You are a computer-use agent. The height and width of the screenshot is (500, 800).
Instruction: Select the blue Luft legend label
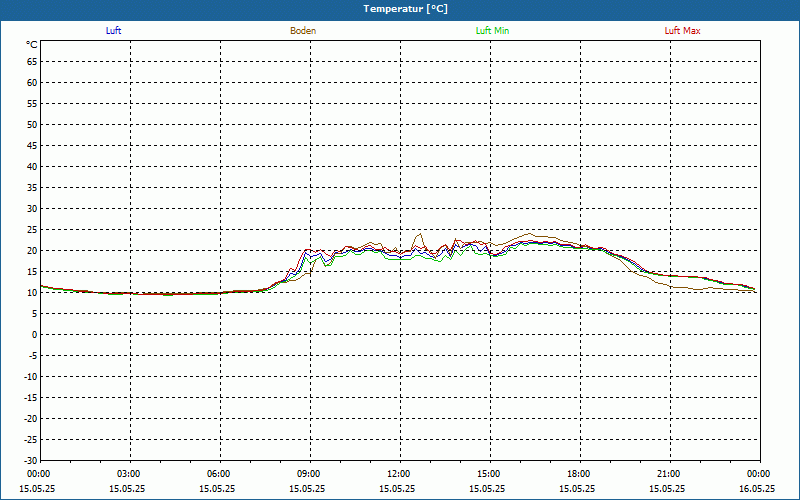[113, 31]
